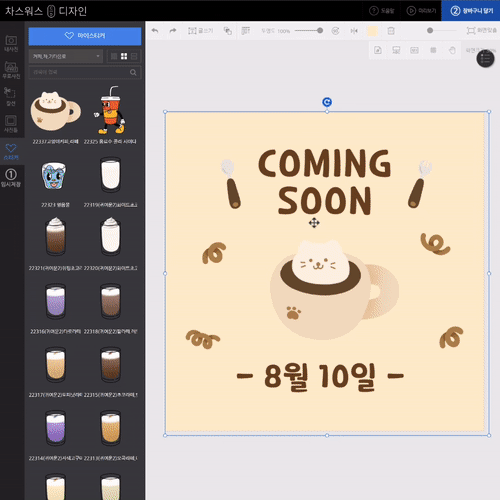Select sticker 22320 white whipped cream drink
Screen dimensions: 500x500
tap(111, 236)
